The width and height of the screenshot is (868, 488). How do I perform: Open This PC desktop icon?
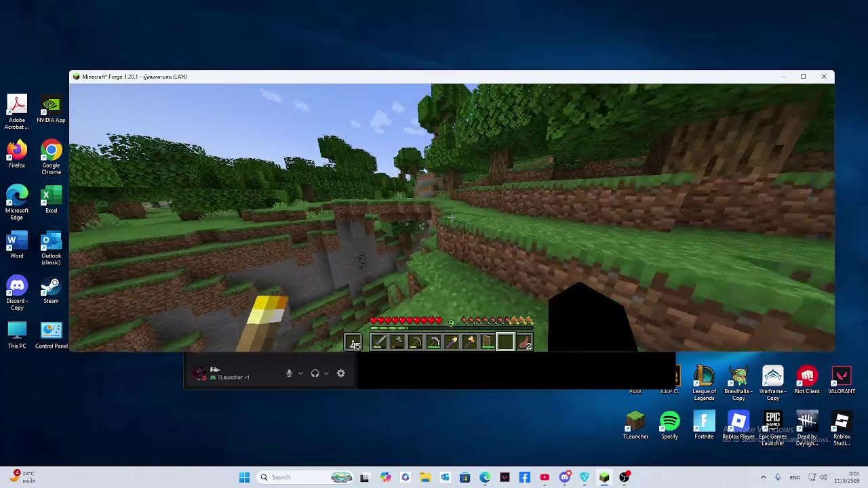tap(17, 335)
